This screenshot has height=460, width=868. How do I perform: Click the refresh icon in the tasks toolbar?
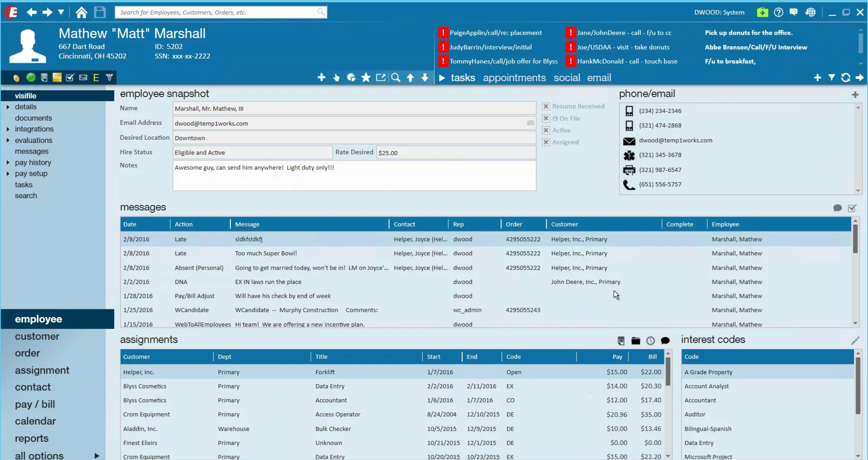point(846,78)
